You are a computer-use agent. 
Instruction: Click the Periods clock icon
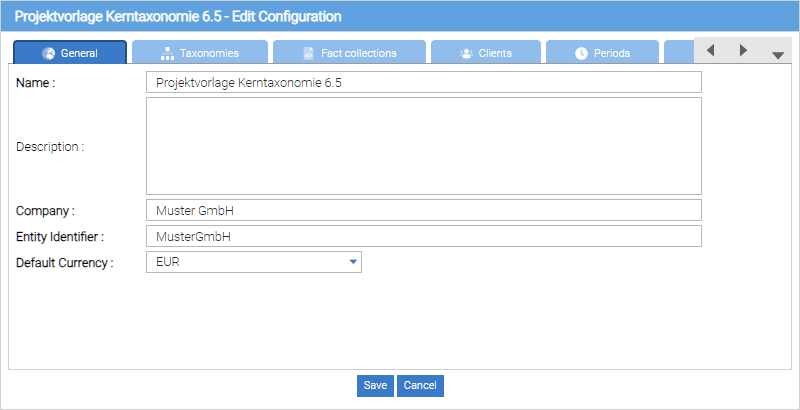(x=581, y=53)
